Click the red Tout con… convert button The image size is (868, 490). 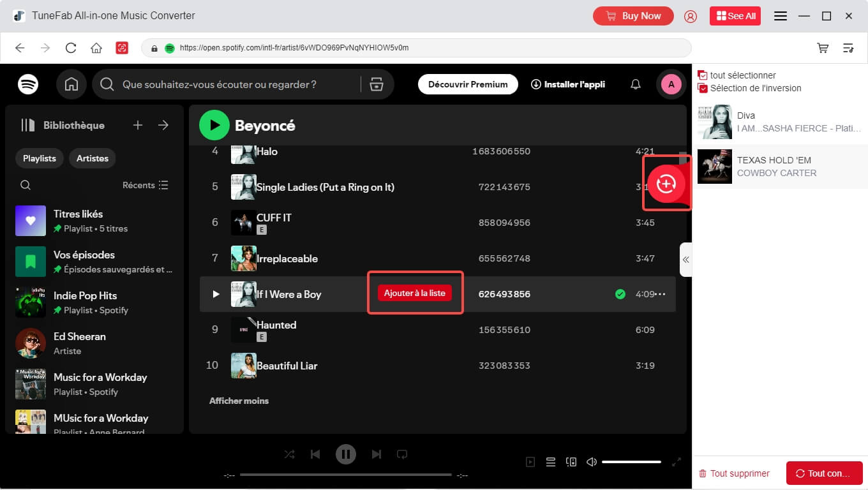click(825, 473)
